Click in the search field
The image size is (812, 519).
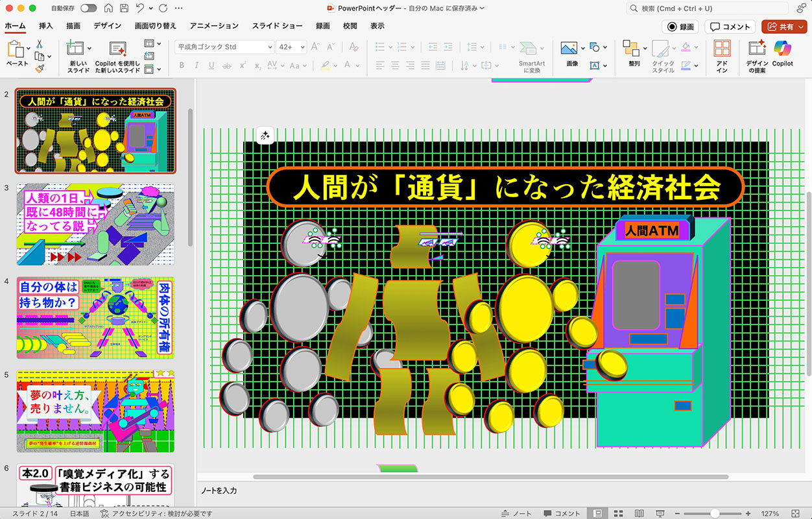pyautogui.click(x=707, y=8)
